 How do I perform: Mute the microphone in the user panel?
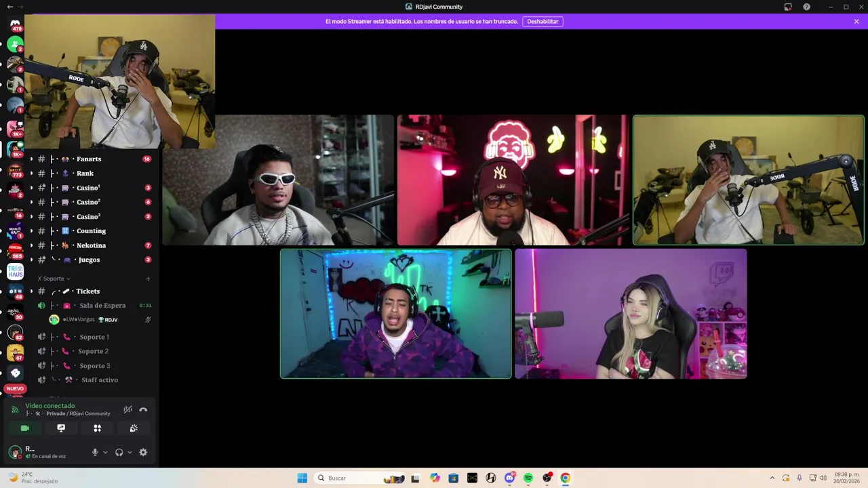[95, 452]
